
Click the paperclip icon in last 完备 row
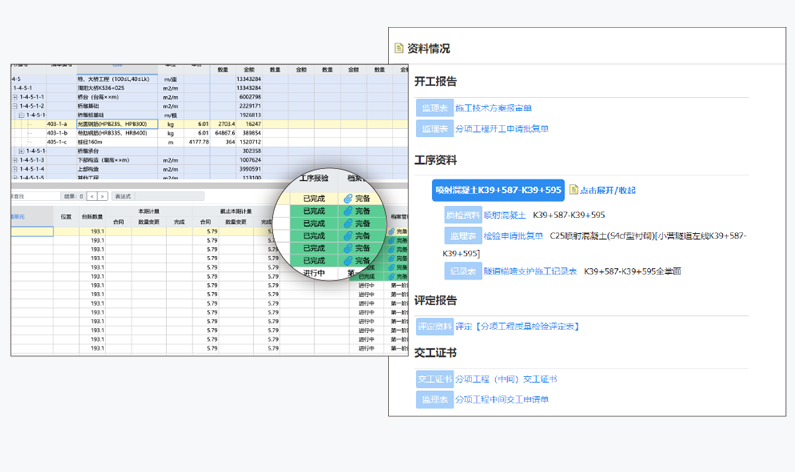pos(348,261)
